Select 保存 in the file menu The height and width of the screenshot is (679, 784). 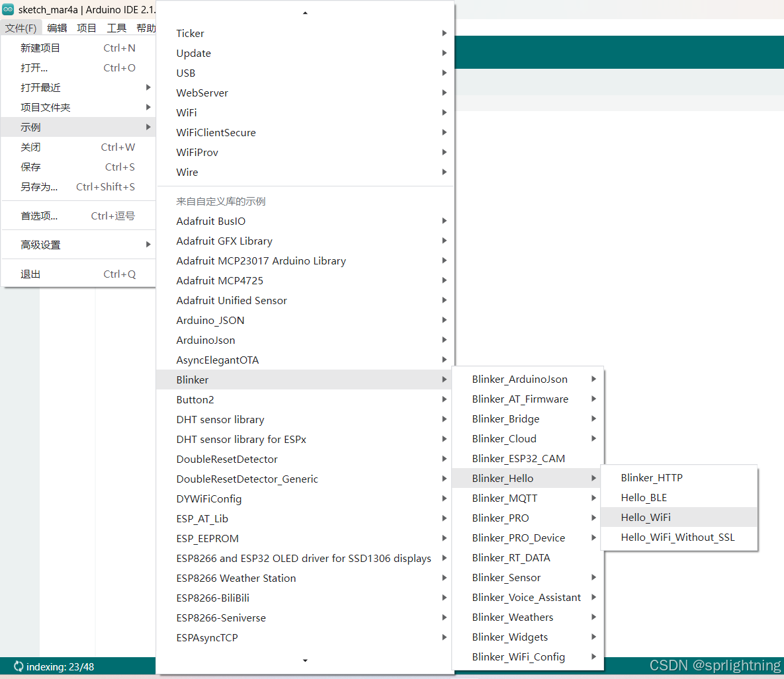(79, 167)
